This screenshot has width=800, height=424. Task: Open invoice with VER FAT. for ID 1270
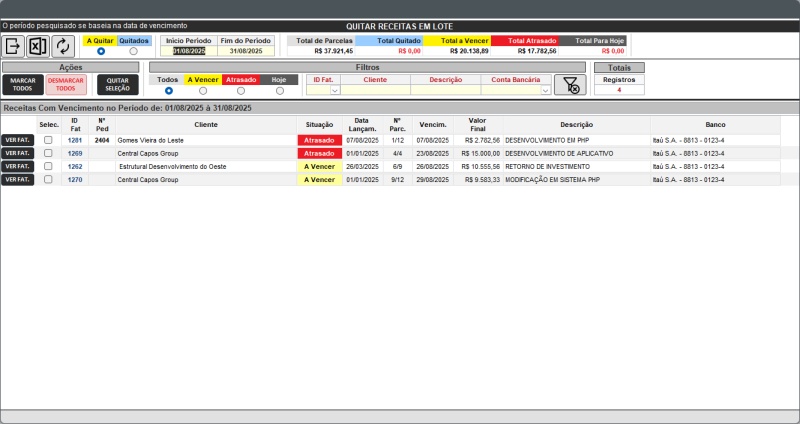coord(18,180)
